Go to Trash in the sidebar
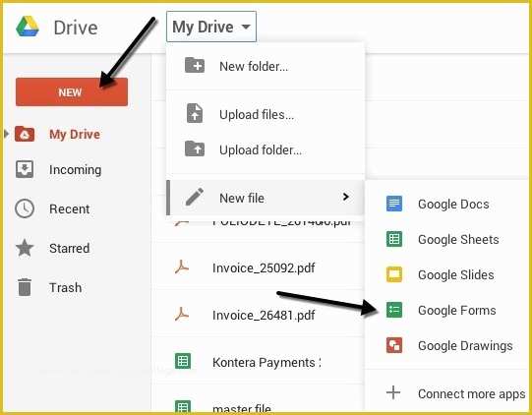Viewport: 532px width, 415px height. [66, 288]
